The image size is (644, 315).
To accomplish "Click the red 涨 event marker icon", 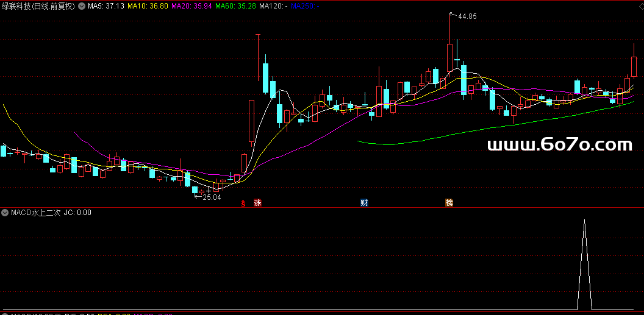I will click(258, 203).
